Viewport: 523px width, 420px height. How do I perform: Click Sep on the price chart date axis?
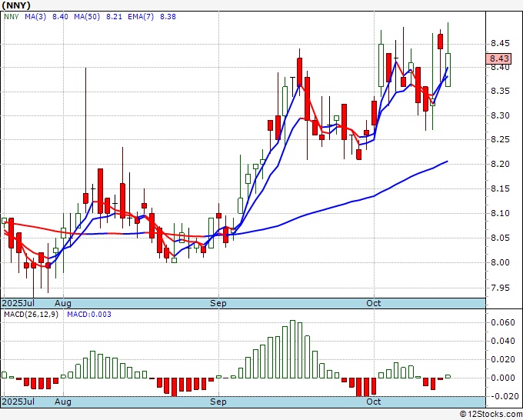click(x=218, y=303)
